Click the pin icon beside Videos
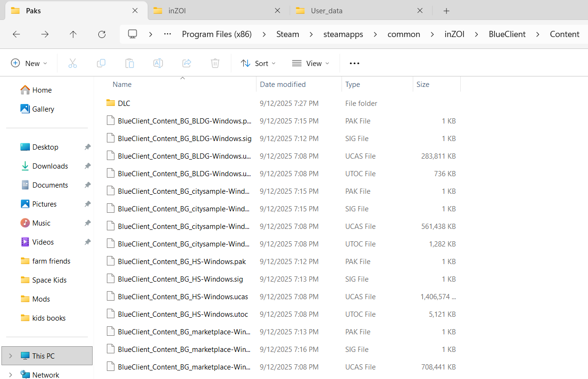Viewport: 588px width, 379px height. pos(87,242)
